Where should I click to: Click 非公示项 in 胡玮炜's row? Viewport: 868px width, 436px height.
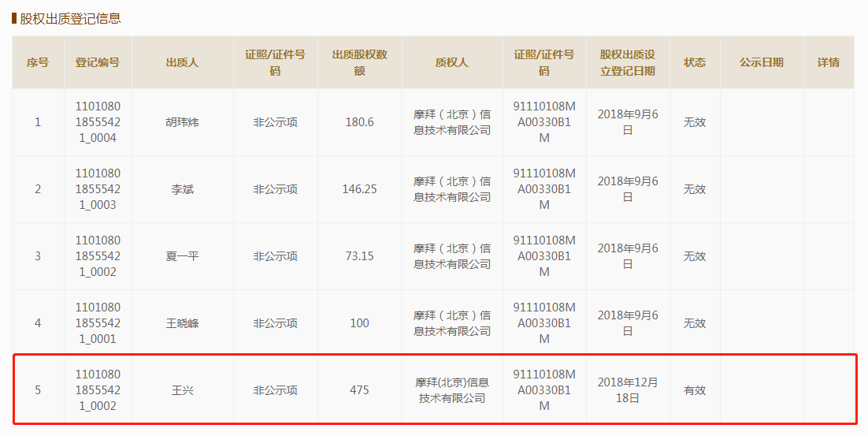[x=275, y=122]
